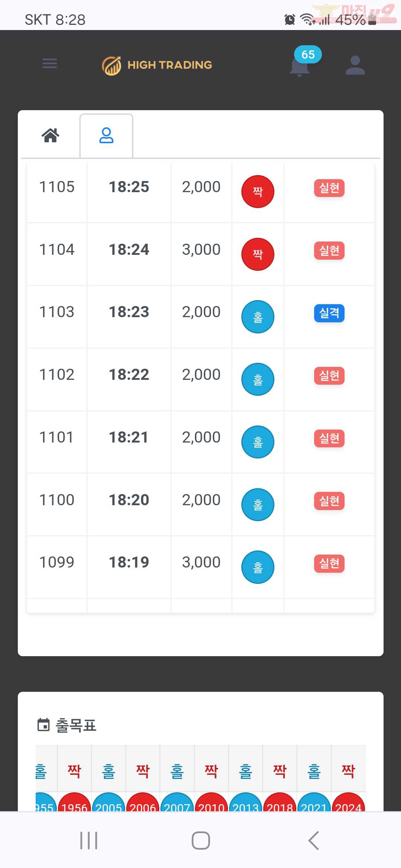The image size is (401, 868).
Task: Tap the Android recent apps button
Action: (89, 841)
